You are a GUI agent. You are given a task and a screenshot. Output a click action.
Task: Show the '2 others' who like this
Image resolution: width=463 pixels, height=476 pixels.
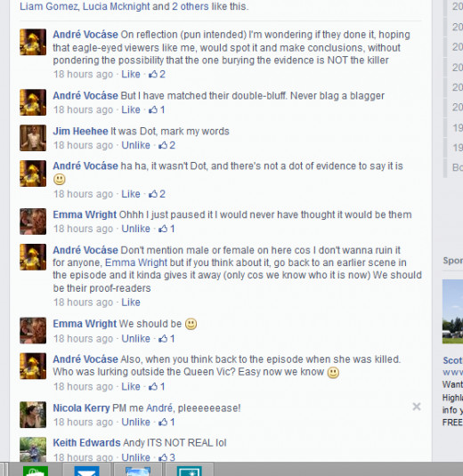click(191, 6)
